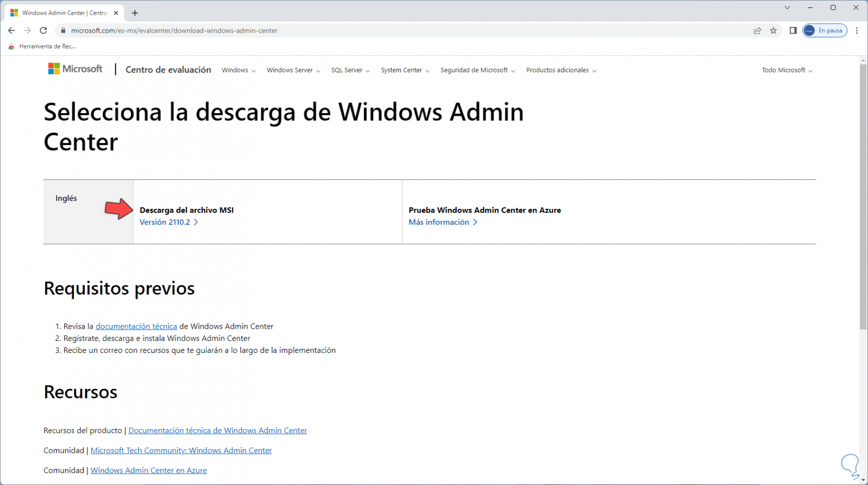The image size is (868, 485).
Task: Open the documentación técnica link
Action: (x=136, y=326)
